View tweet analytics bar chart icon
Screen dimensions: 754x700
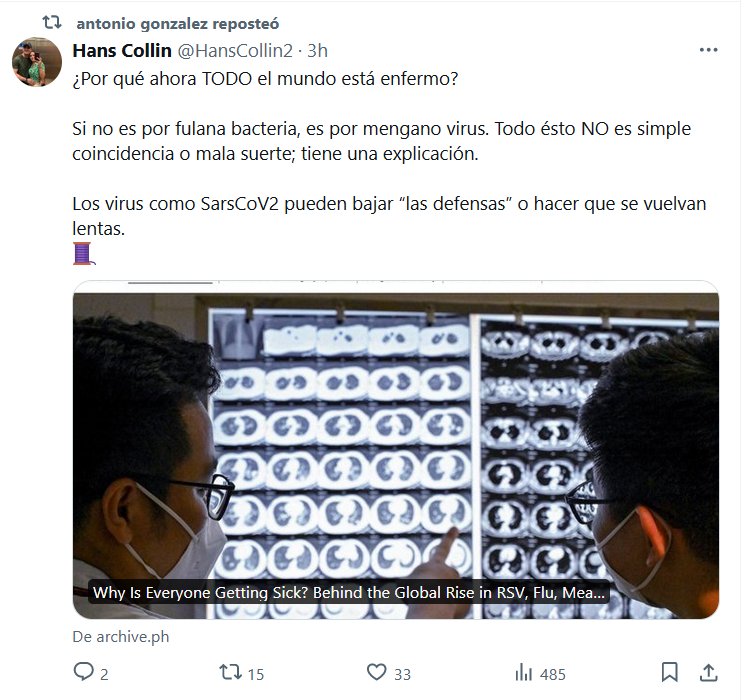pos(523,672)
